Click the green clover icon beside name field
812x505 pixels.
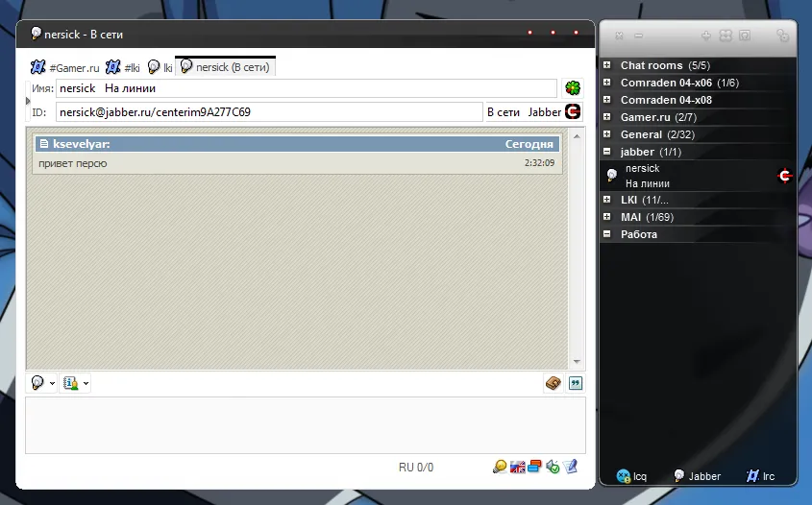click(x=573, y=88)
